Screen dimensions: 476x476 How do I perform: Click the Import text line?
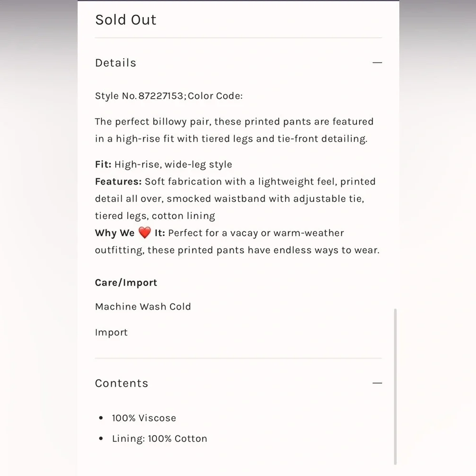coord(111,332)
